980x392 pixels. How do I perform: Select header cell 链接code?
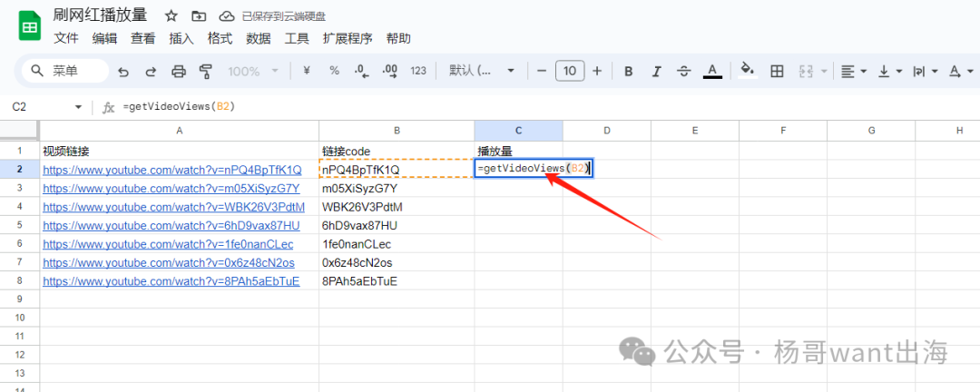[397, 151]
